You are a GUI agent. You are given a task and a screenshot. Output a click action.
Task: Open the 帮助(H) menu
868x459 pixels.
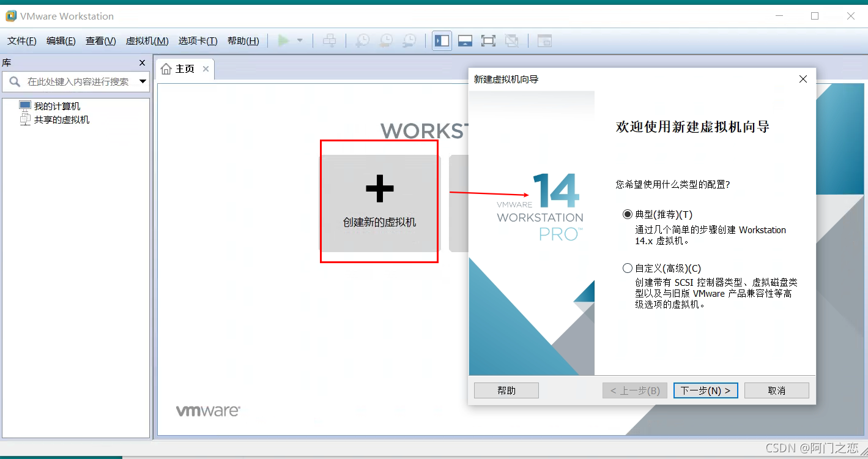point(243,41)
